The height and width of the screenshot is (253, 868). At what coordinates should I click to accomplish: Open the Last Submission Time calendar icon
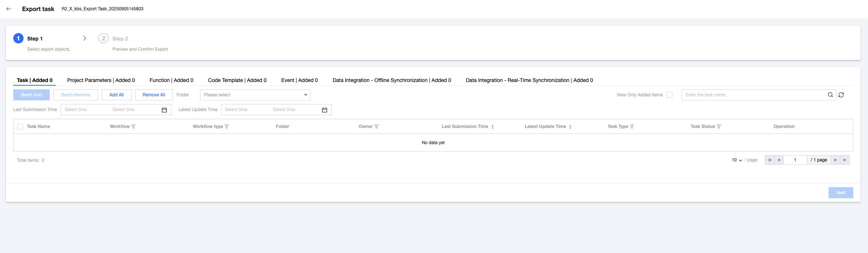164,110
